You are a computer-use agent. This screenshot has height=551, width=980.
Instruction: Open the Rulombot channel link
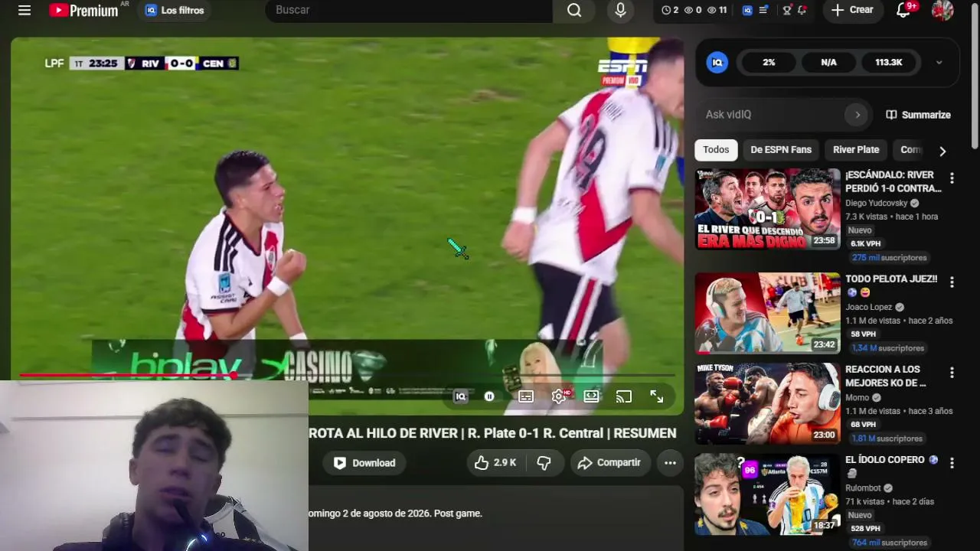[x=864, y=488]
